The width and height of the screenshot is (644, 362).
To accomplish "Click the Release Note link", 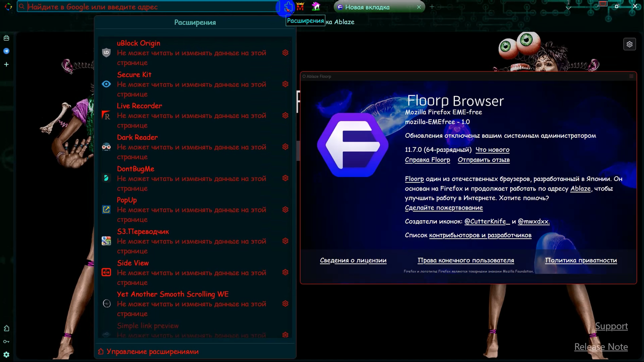I will [601, 347].
